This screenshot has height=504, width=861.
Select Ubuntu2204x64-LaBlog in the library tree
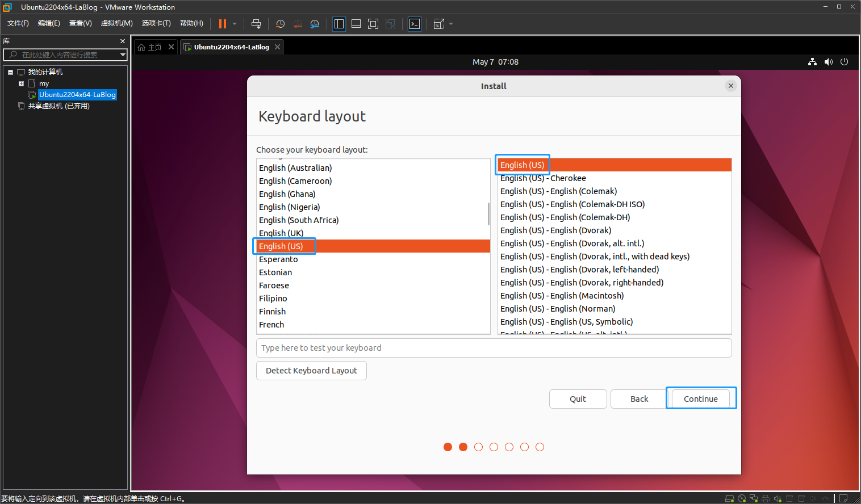pyautogui.click(x=77, y=95)
